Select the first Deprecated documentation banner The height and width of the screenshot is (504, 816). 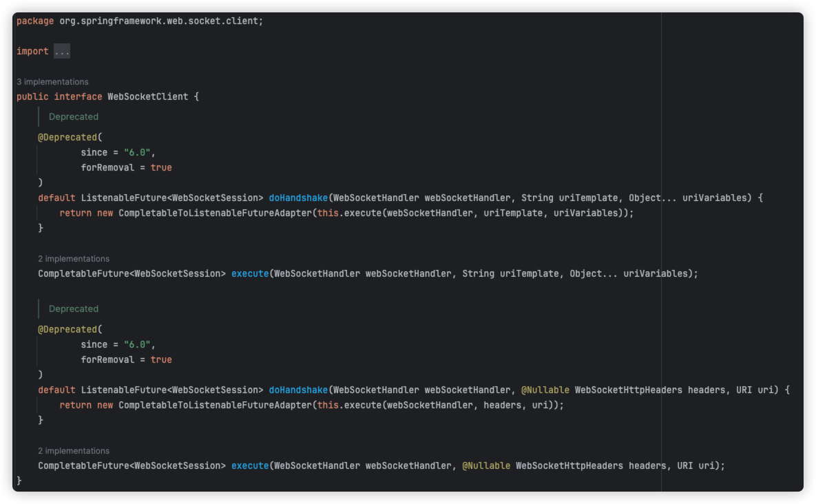click(x=74, y=116)
